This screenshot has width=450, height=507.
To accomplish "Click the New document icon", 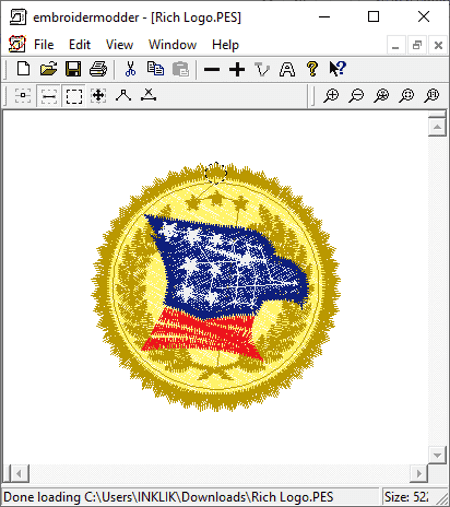I will point(23,69).
